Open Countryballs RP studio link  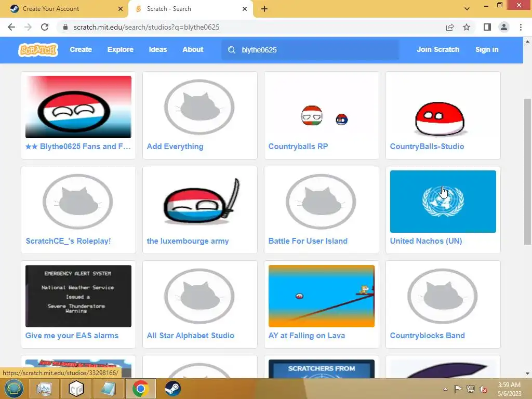(x=298, y=147)
